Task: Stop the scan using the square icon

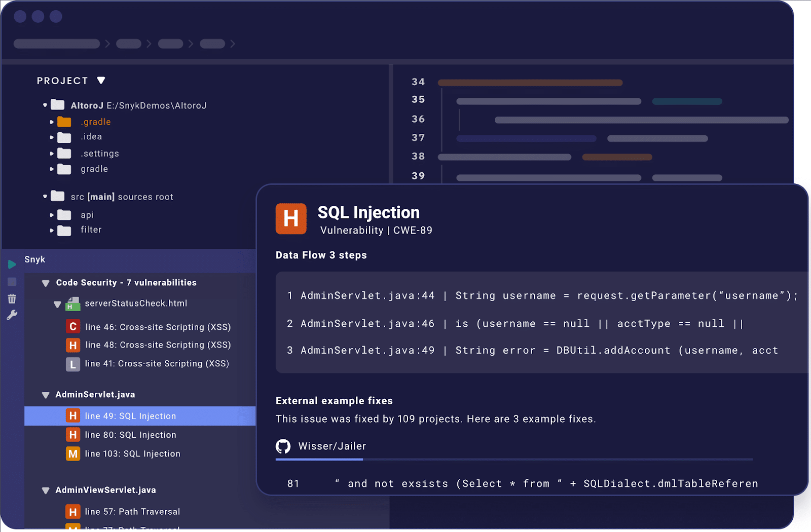Action: click(12, 282)
